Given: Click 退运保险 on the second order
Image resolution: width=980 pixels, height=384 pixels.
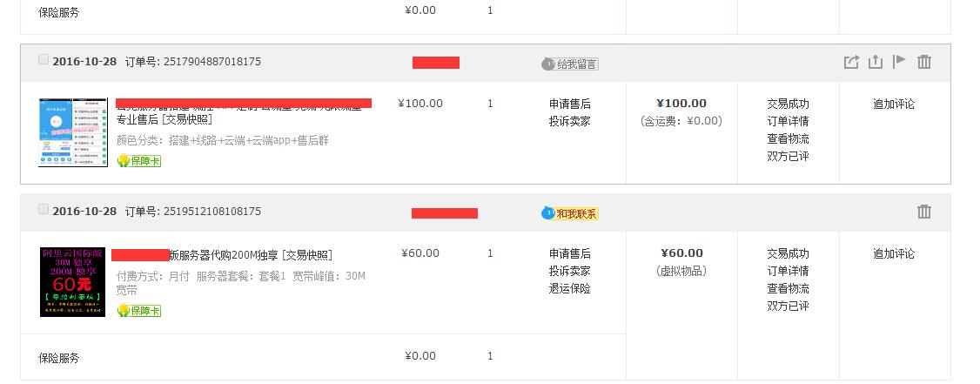Looking at the screenshot, I should click(569, 289).
